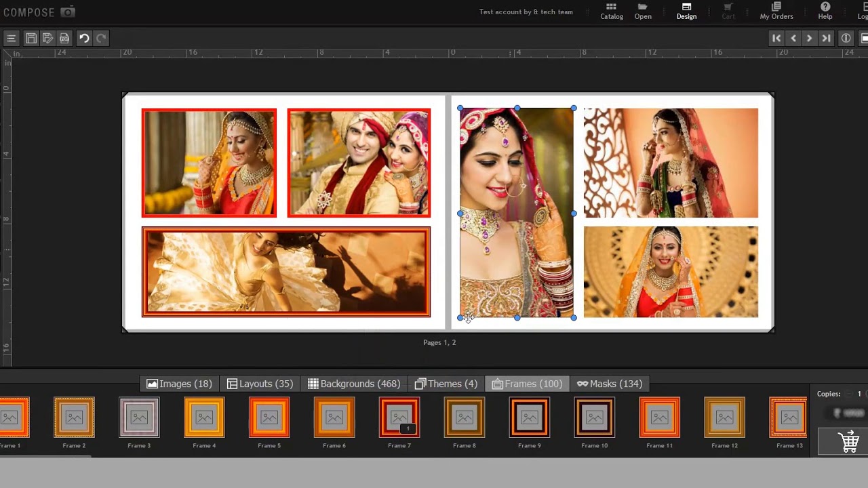Switch to the Layouts (35) tab

pos(260,384)
